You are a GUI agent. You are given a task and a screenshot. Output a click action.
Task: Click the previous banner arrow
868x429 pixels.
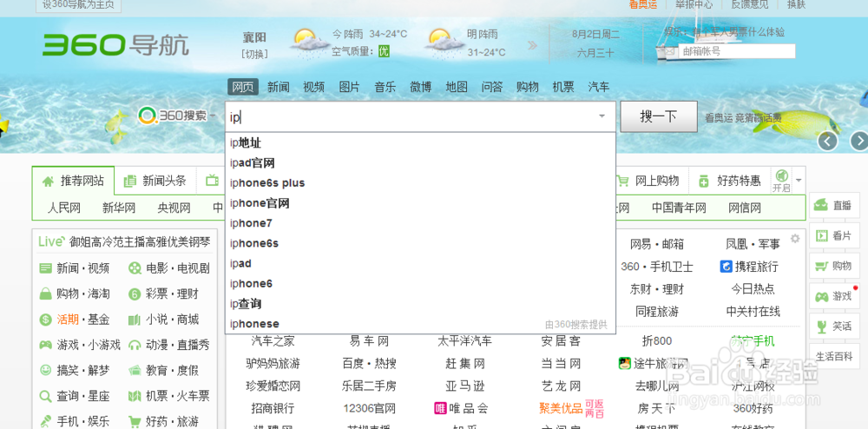(x=827, y=142)
